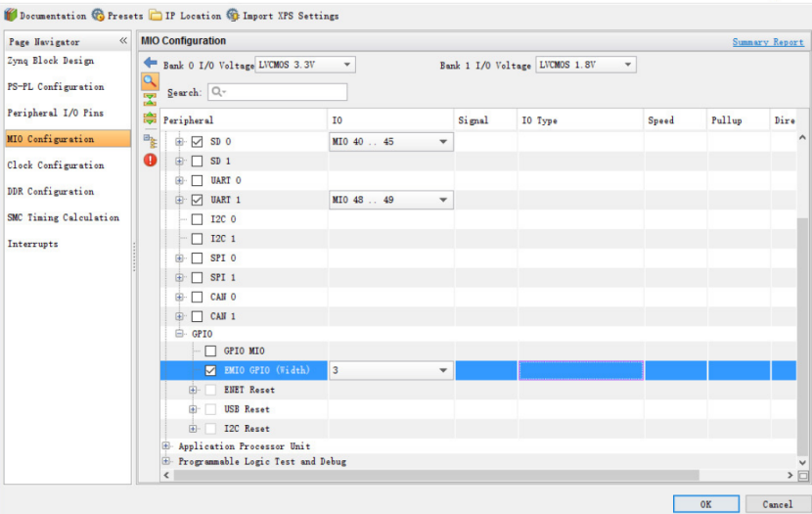Screen dimensions: 812x514
Task: Expand Application Processor Unit node
Action: point(166,445)
